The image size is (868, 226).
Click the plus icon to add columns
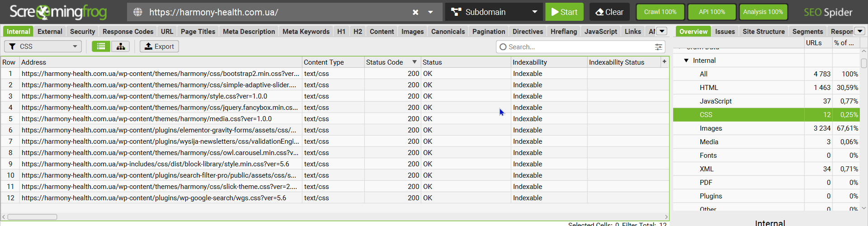(x=664, y=62)
